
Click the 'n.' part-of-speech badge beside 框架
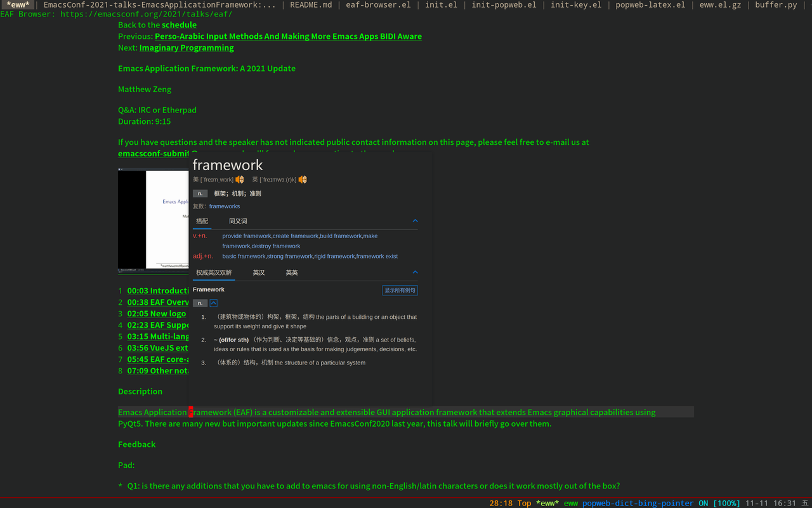[x=200, y=194]
